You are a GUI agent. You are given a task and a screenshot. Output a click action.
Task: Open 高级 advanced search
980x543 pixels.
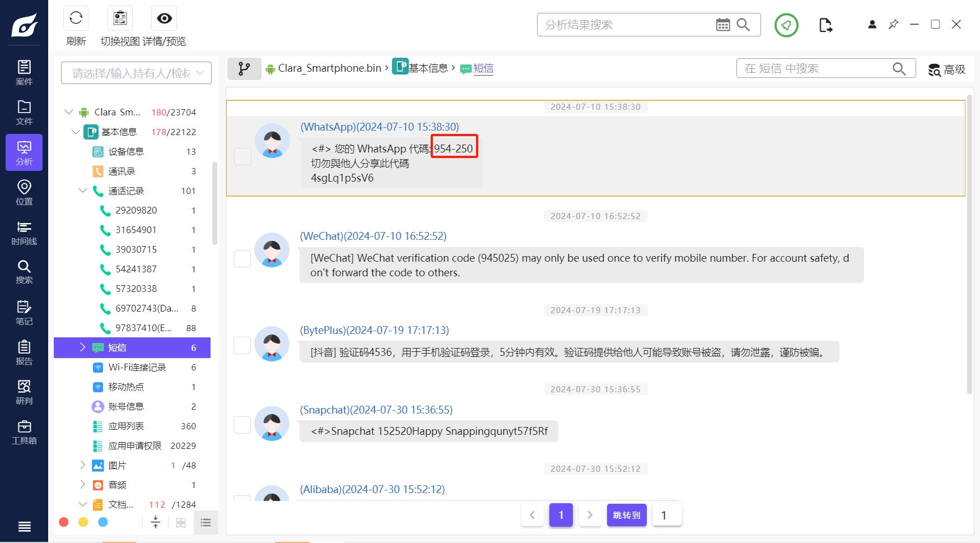(x=946, y=69)
